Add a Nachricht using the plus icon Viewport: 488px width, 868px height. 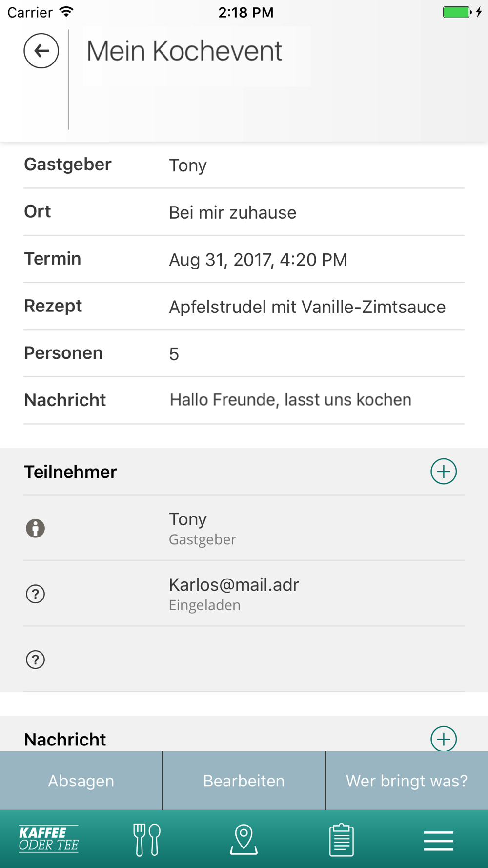point(443,739)
